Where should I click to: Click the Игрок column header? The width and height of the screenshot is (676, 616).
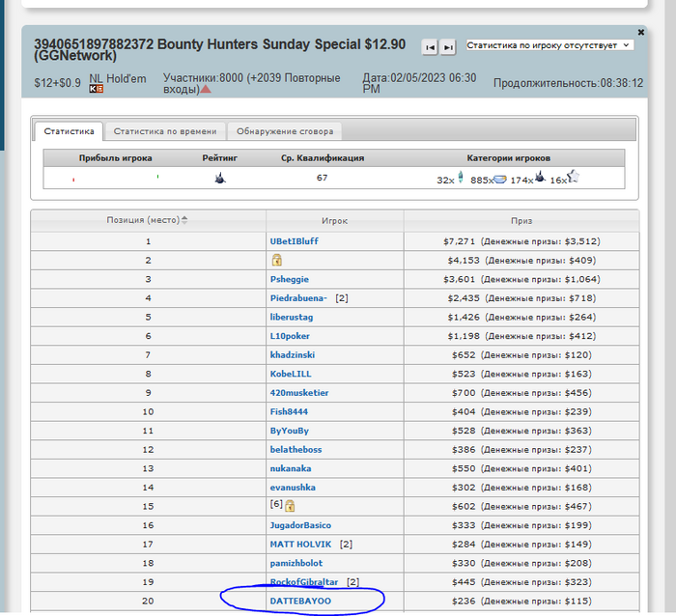coord(334,221)
